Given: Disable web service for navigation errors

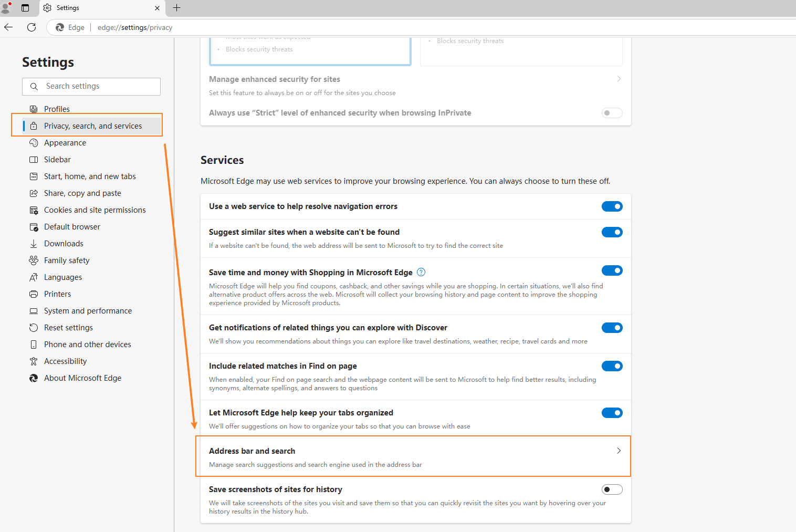Looking at the screenshot, I should (612, 206).
